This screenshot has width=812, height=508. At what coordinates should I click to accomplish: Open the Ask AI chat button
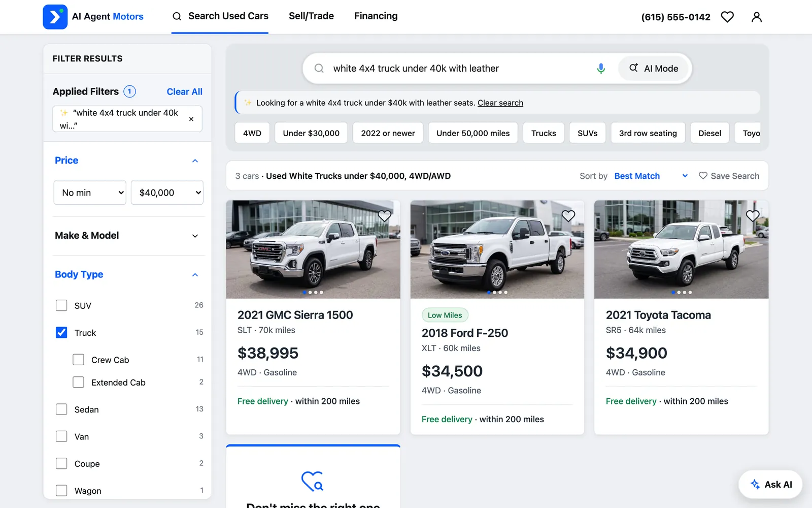770,485
